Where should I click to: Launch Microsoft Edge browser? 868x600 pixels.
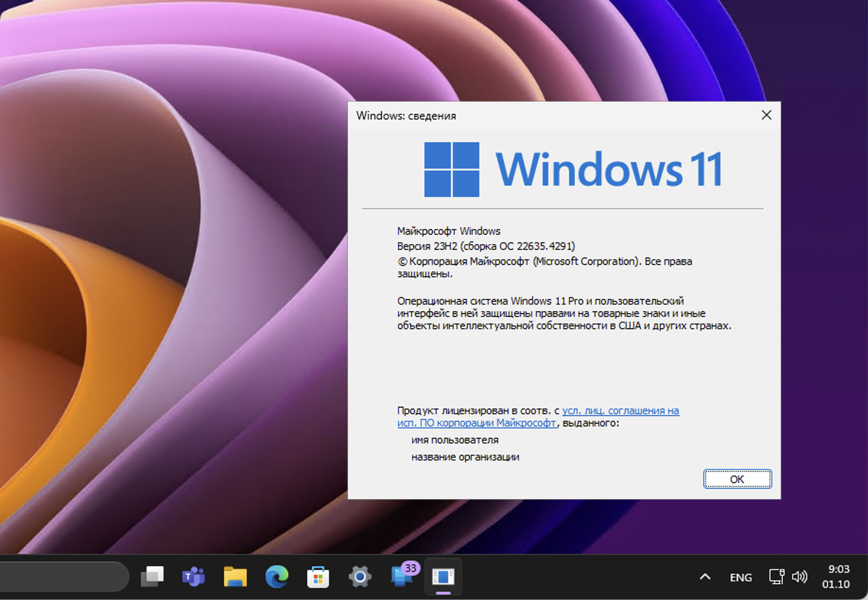277,577
